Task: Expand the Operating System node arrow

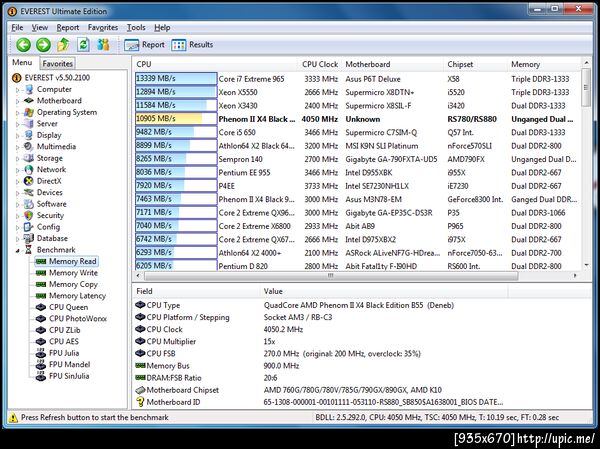Action: [x=18, y=113]
